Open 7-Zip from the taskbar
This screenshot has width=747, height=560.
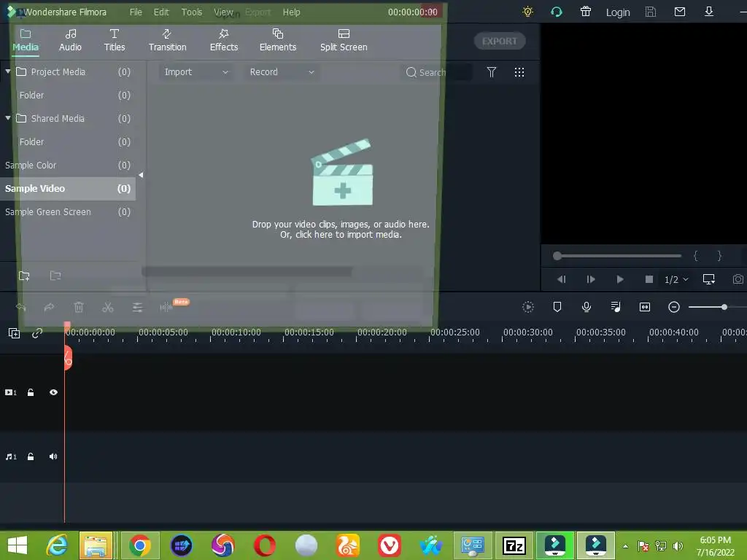point(514,545)
